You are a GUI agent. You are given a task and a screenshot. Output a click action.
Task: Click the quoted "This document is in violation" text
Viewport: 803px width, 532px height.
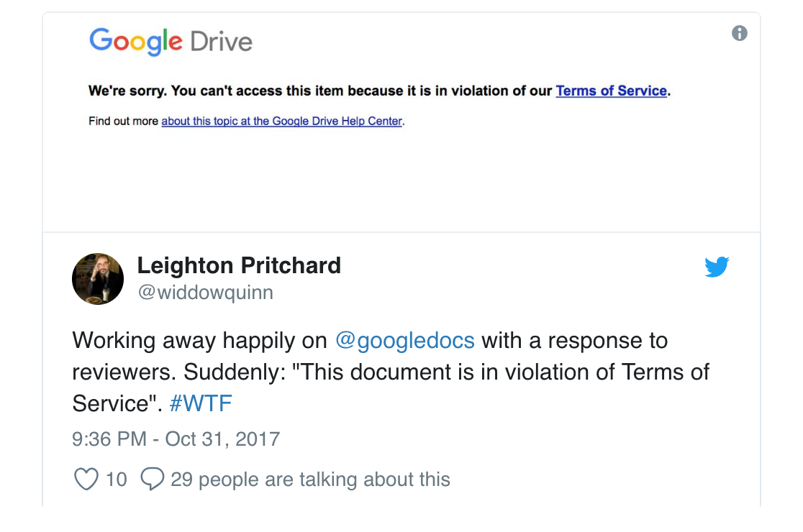tap(446, 372)
